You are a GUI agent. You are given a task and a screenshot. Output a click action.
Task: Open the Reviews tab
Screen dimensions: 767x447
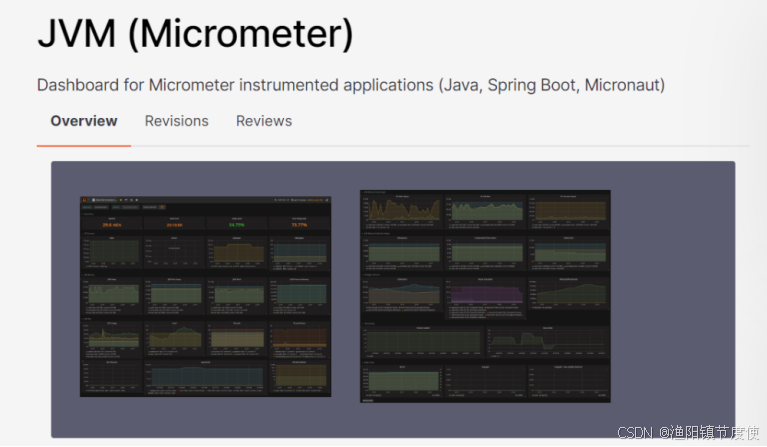pos(264,121)
